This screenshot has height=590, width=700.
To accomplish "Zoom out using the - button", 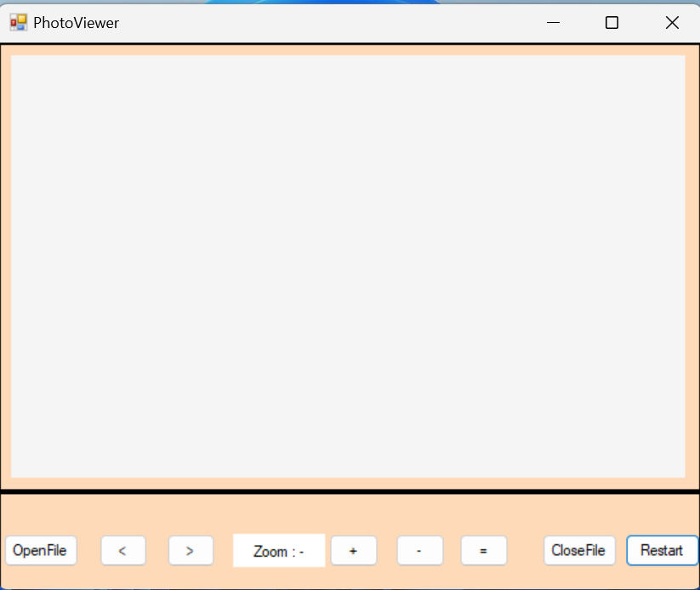I will coord(419,551).
